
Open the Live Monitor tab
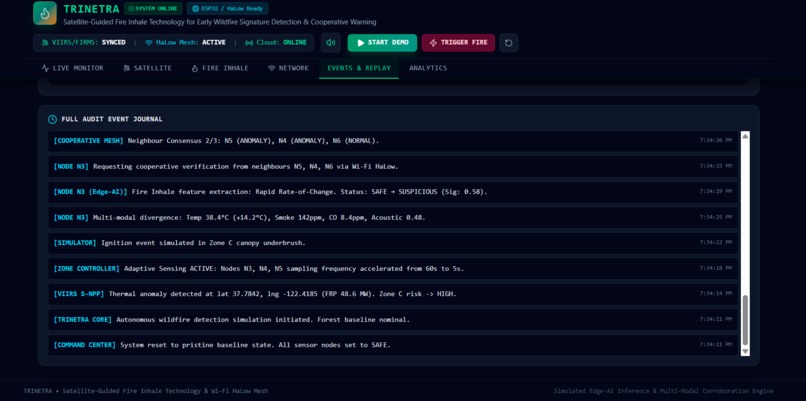coord(72,68)
